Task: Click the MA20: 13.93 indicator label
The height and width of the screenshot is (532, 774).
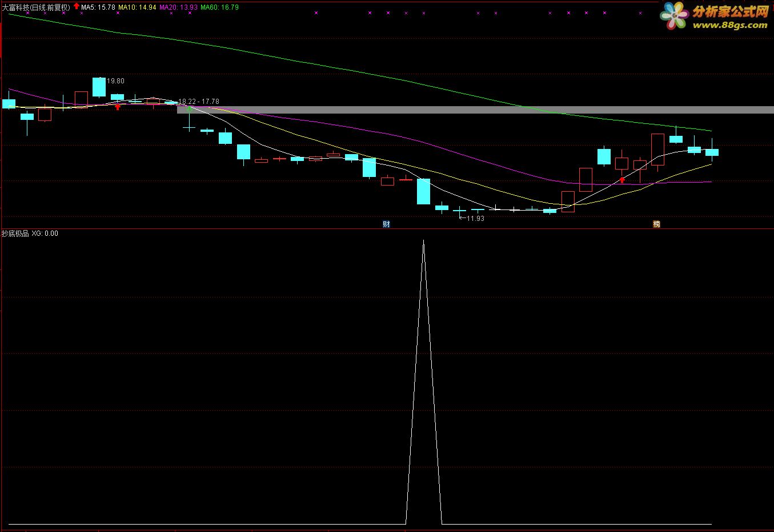Action: (x=179, y=7)
